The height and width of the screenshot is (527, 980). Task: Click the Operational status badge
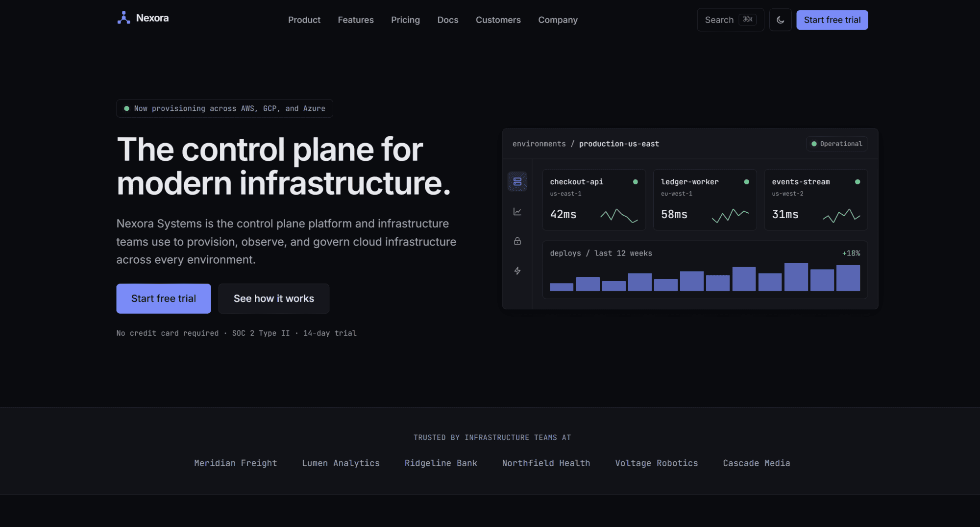(x=837, y=144)
